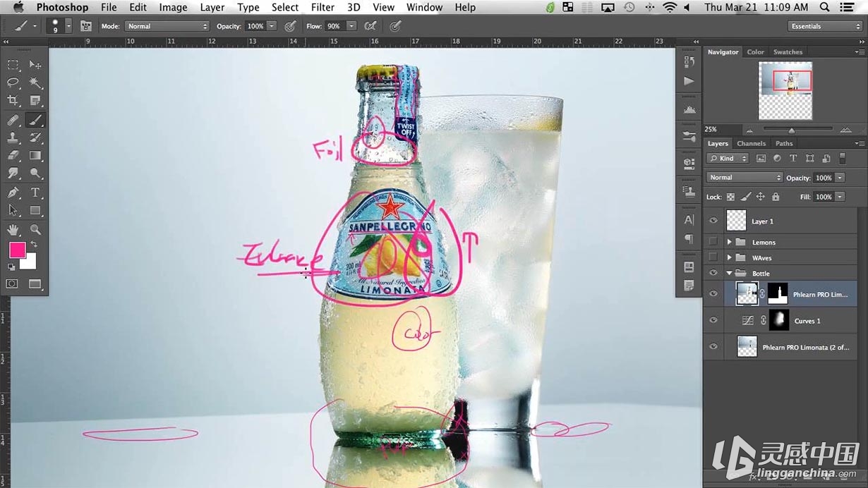Select the History Brush tool
Screen dimensions: 868x488
[35, 138]
